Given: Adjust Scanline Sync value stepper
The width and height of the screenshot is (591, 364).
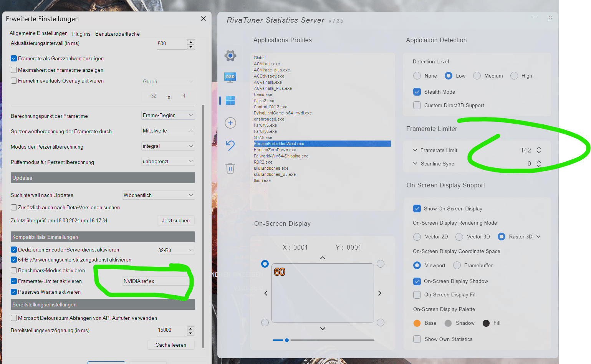Looking at the screenshot, I should 539,164.
